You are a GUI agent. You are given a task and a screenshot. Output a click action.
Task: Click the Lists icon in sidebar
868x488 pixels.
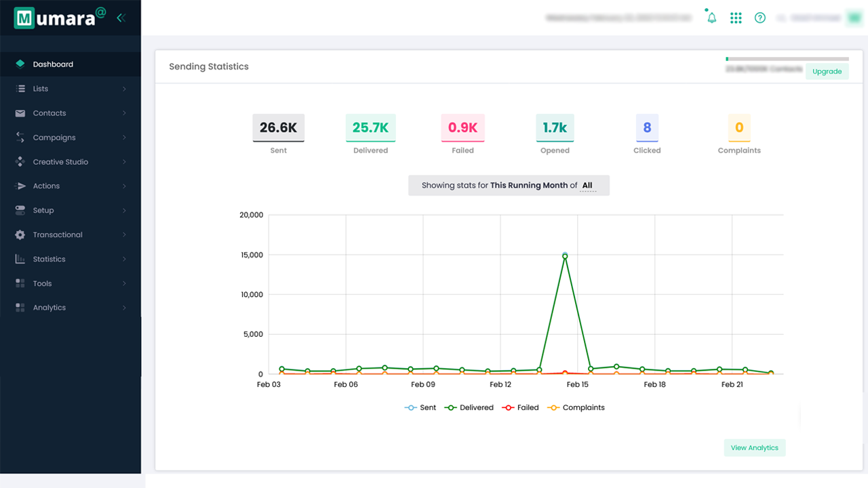[20, 89]
